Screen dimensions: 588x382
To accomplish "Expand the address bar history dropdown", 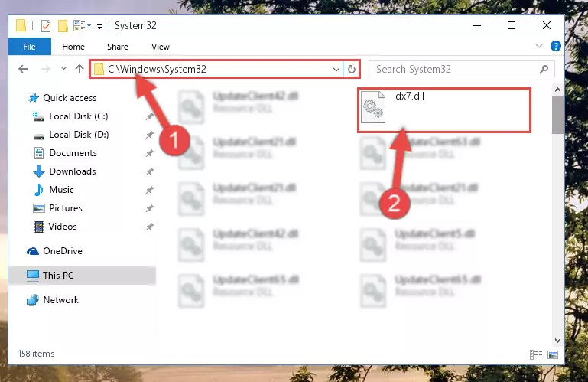I will 336,69.
